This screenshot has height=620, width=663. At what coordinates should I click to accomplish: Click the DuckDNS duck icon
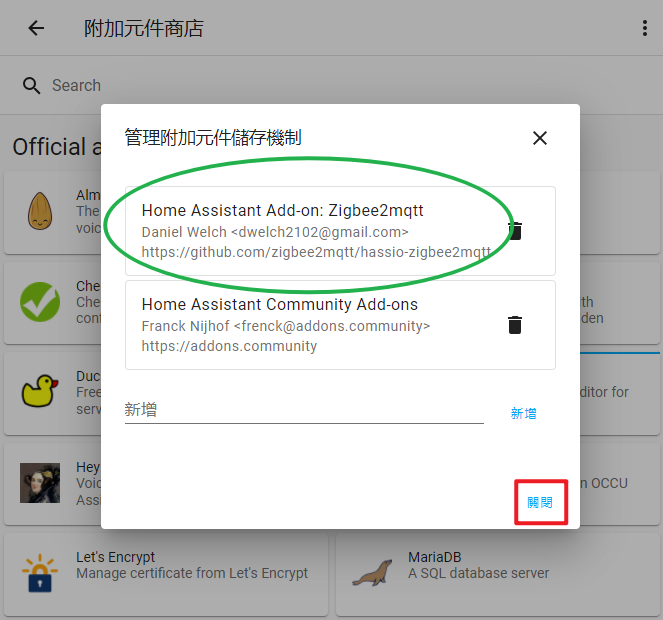[x=40, y=391]
